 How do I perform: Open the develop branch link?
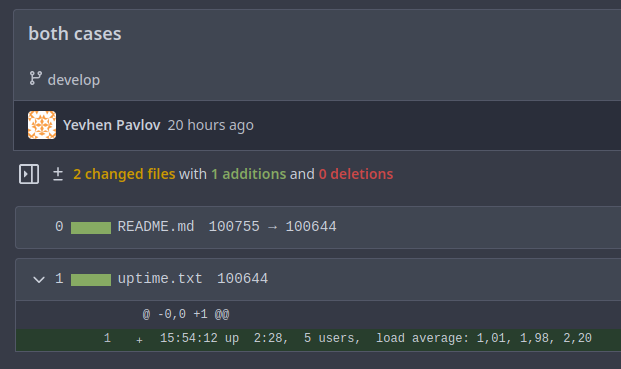click(74, 80)
